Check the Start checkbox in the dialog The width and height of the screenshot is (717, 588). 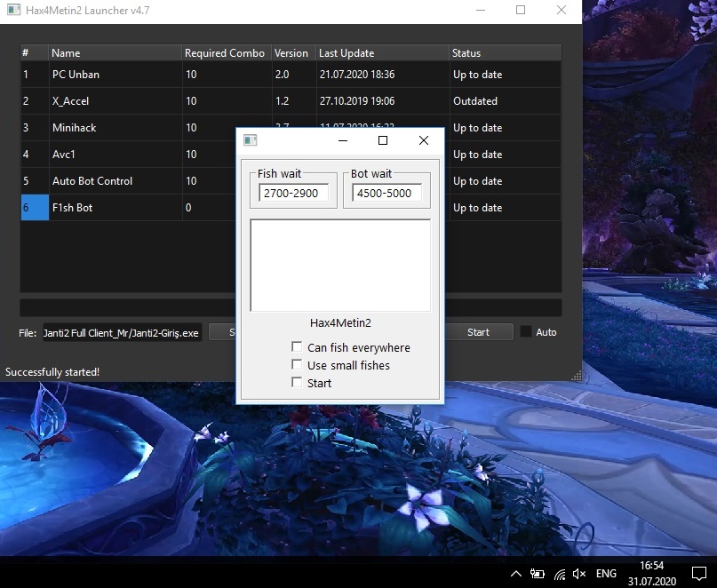pyautogui.click(x=297, y=383)
